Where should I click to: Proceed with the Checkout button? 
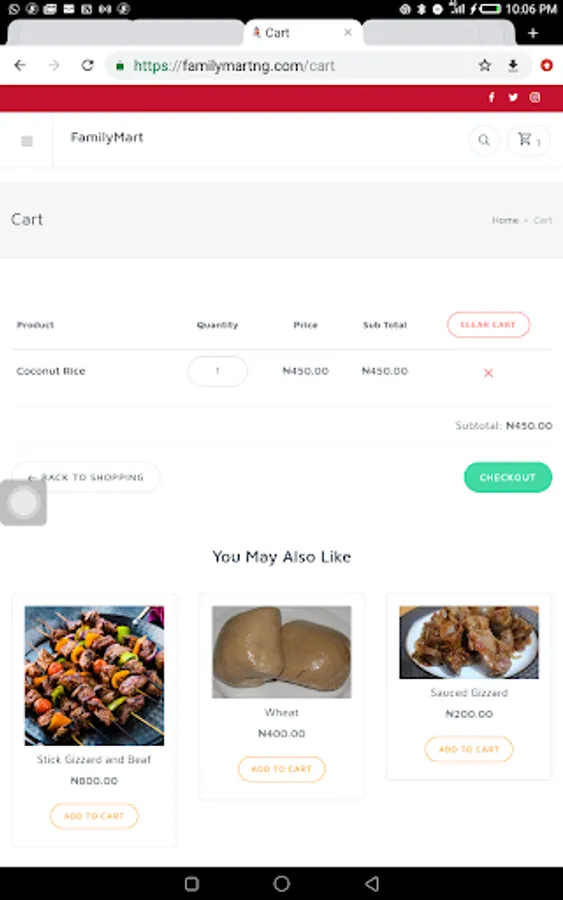tap(508, 478)
